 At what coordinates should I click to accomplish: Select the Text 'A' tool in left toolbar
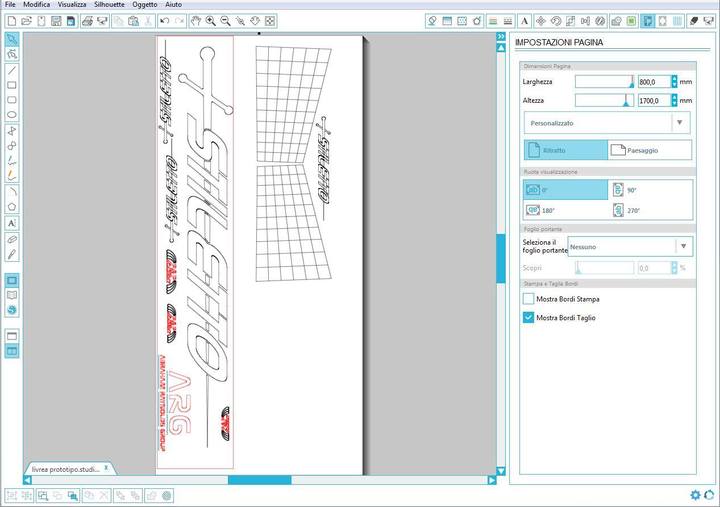pyautogui.click(x=12, y=224)
